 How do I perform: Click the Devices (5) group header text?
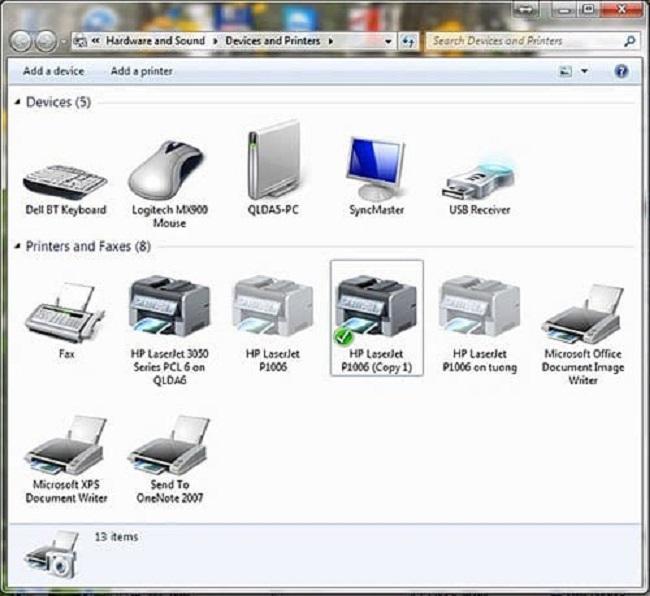pos(58,102)
